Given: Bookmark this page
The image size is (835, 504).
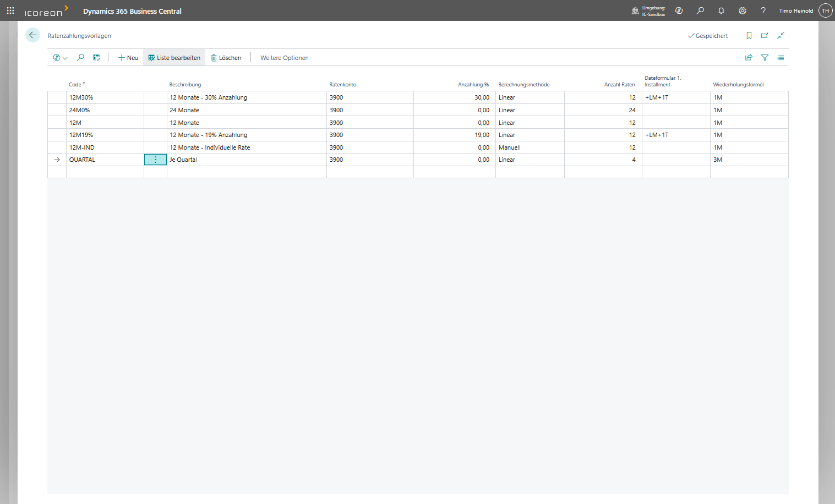Looking at the screenshot, I should click(749, 36).
